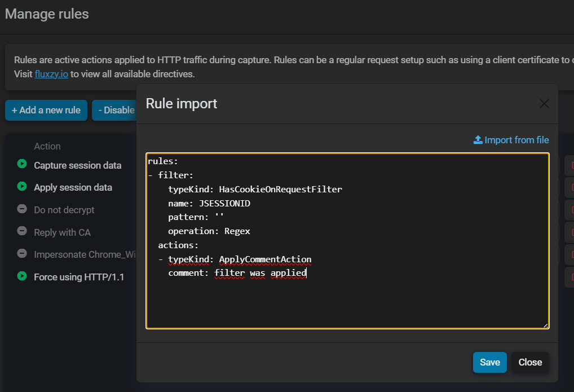
Task: Click the "+ Add a new rule" button
Action: pyautogui.click(x=46, y=110)
